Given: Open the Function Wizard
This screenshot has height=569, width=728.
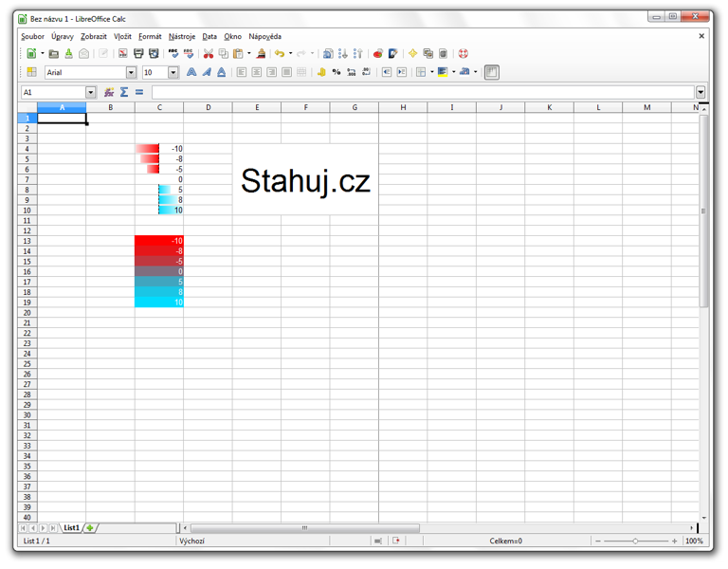Looking at the screenshot, I should coord(109,92).
